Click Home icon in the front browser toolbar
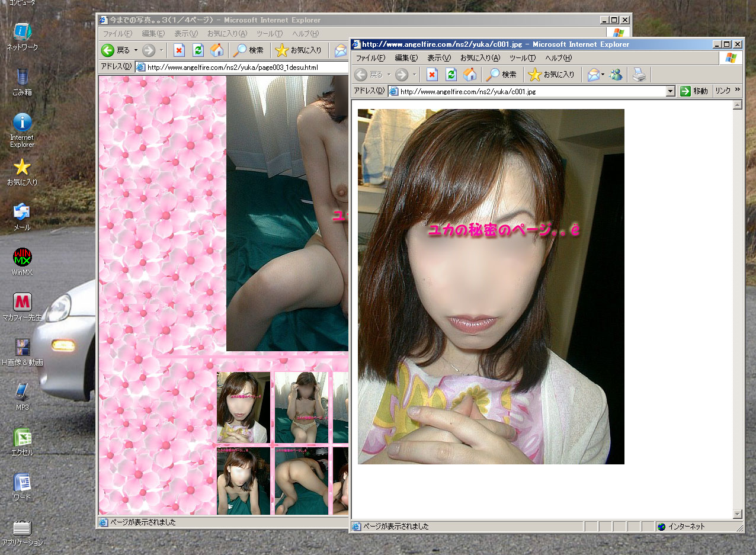The height and width of the screenshot is (555, 756). 470,75
